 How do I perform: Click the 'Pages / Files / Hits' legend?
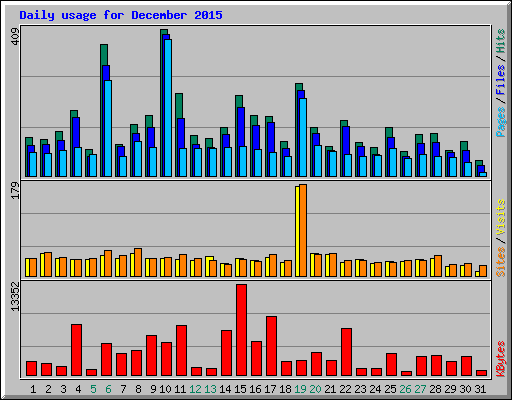tap(501, 83)
